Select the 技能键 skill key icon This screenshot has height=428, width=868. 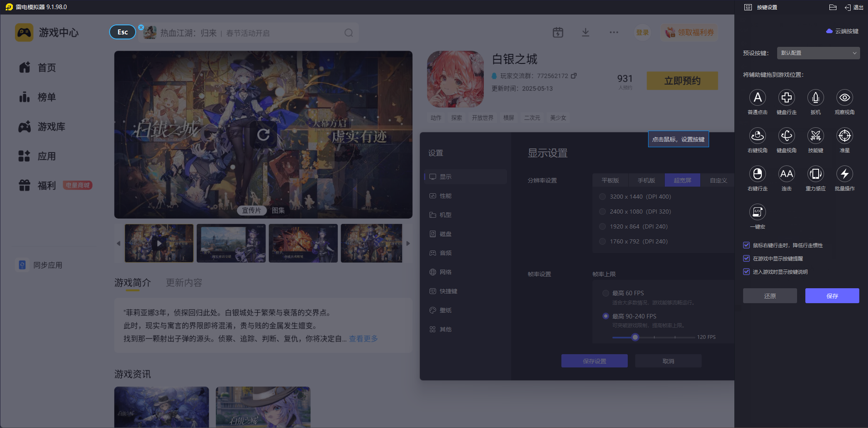coord(815,136)
